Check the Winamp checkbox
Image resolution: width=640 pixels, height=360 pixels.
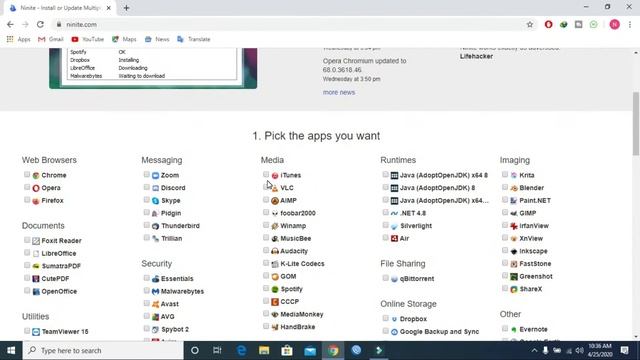pyautogui.click(x=266, y=225)
